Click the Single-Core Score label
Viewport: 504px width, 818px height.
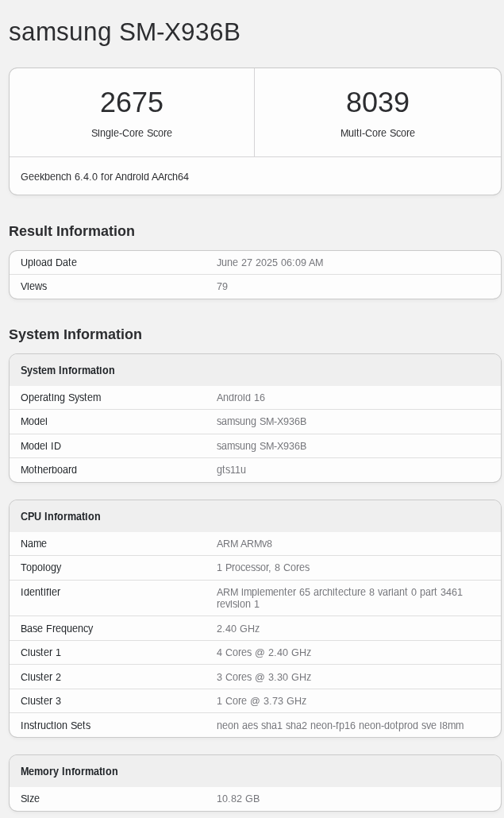coord(132,133)
